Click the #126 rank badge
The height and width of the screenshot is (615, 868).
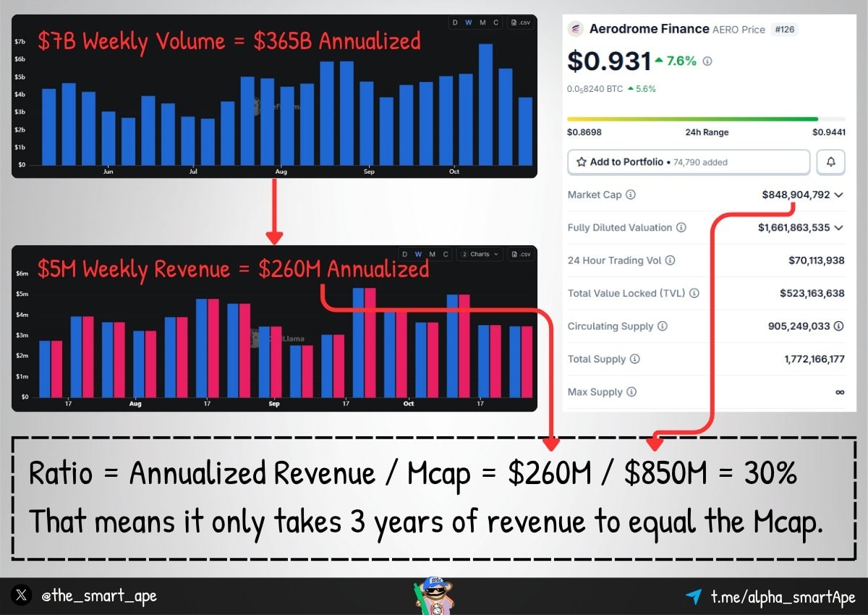click(x=784, y=29)
